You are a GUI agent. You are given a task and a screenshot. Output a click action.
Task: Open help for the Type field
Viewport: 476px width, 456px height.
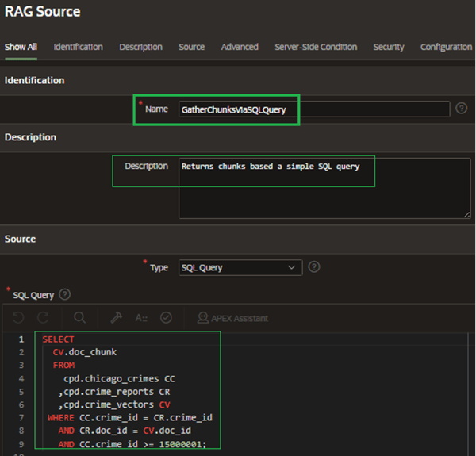click(x=314, y=267)
